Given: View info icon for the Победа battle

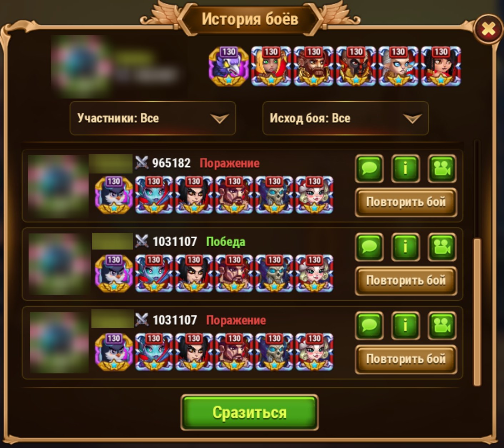Looking at the screenshot, I should point(405,247).
